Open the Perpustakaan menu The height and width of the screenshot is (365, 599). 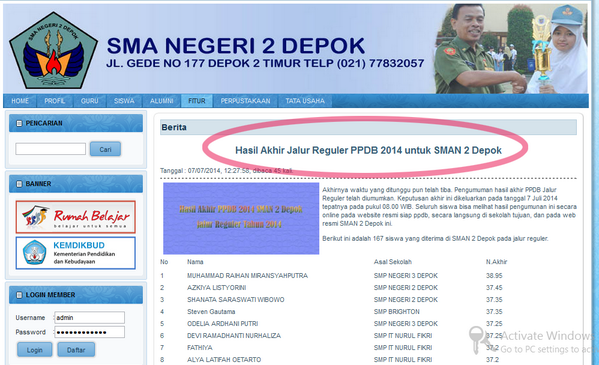coord(245,101)
